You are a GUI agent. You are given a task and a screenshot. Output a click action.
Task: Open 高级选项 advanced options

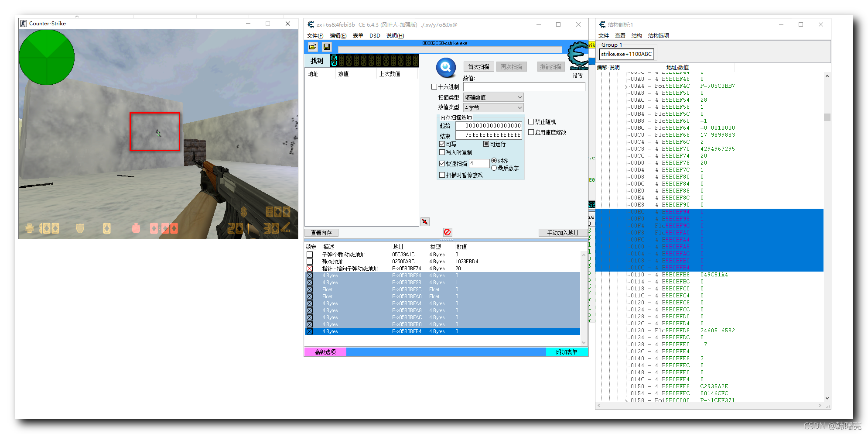[x=325, y=352]
